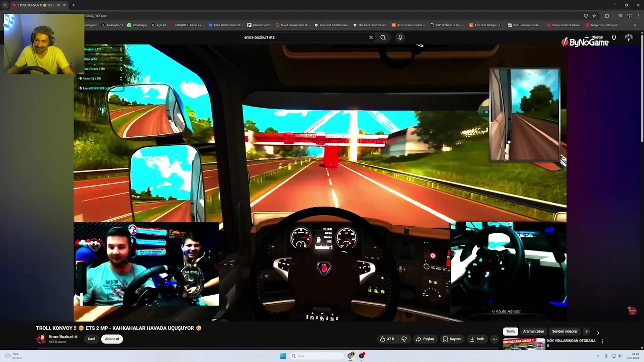The image size is (644, 362).
Task: Like the video (37 B)
Action: click(x=387, y=339)
